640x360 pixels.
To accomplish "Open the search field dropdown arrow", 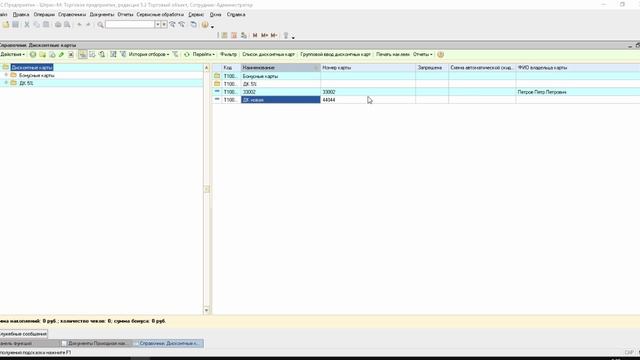I will pos(158,24).
